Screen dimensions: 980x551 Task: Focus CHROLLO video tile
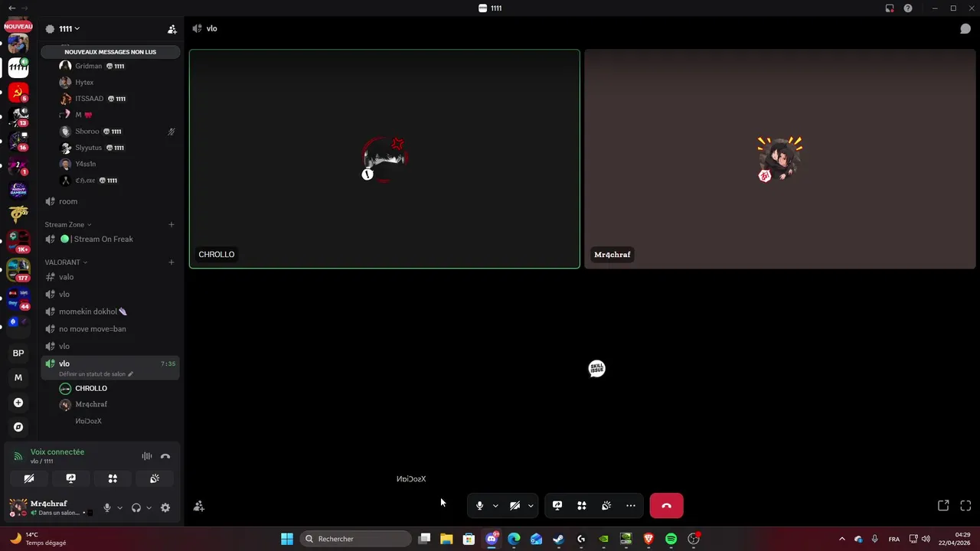click(384, 159)
